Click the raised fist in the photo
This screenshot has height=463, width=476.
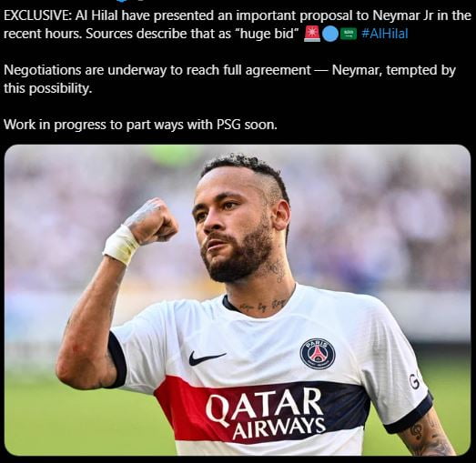point(151,220)
